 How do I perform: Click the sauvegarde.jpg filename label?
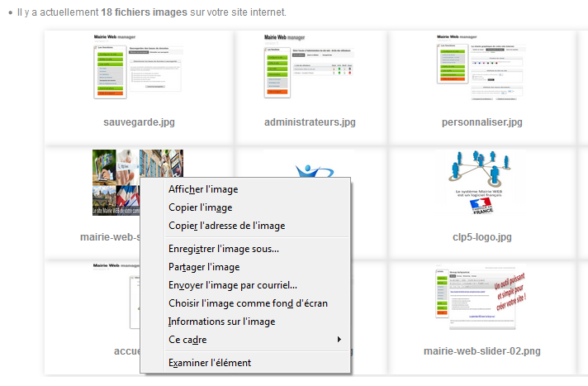tap(139, 122)
